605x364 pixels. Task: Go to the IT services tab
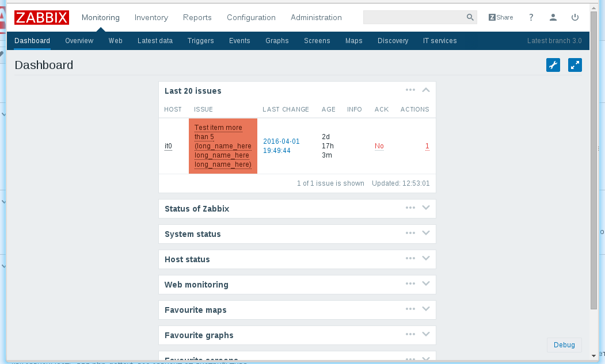pyautogui.click(x=440, y=40)
